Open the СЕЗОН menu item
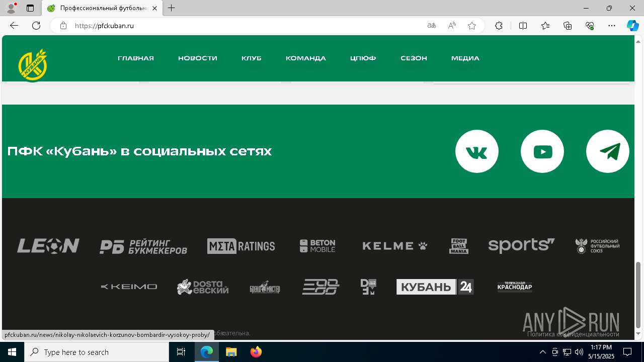 (x=414, y=58)
